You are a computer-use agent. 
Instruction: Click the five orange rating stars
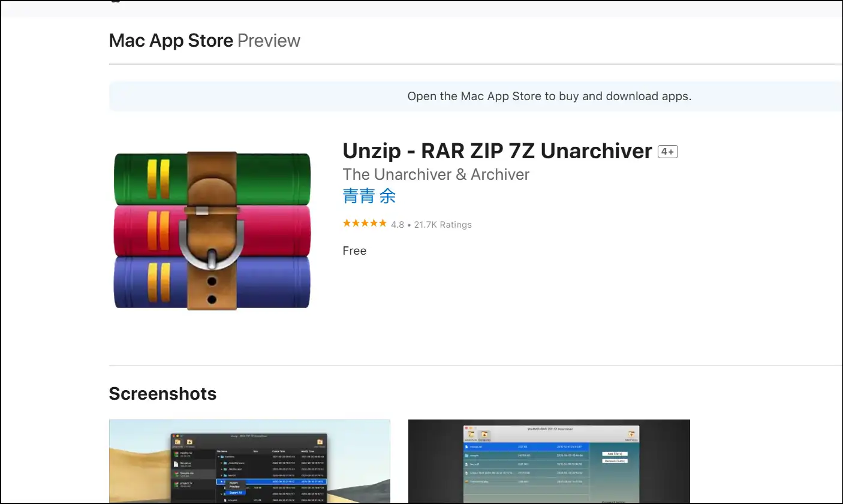pyautogui.click(x=365, y=224)
